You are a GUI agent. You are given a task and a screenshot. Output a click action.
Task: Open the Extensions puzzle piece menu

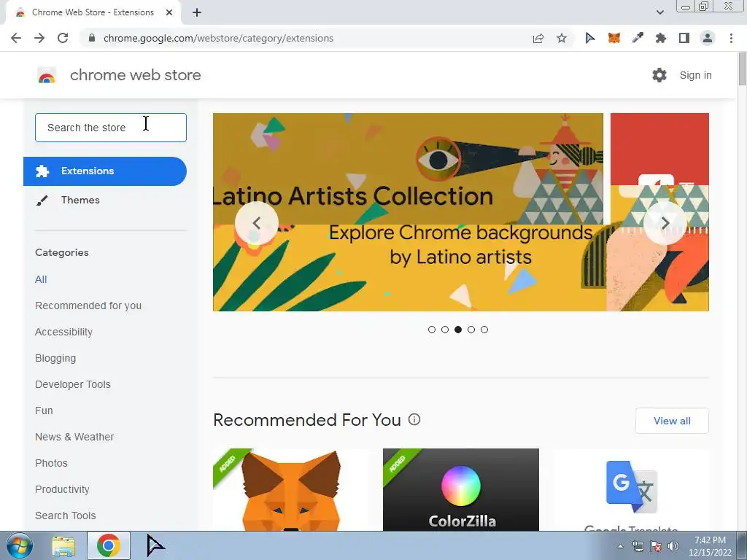[661, 38]
